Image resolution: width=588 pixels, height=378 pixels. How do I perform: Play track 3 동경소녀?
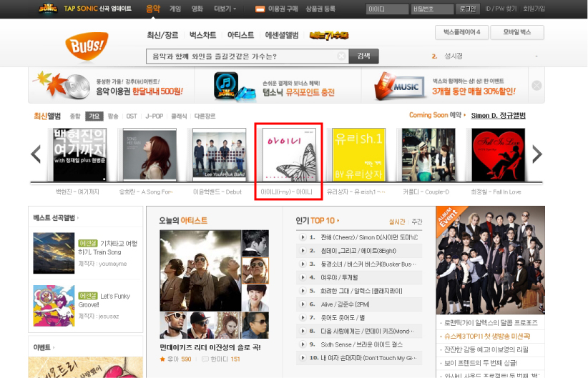point(303,264)
